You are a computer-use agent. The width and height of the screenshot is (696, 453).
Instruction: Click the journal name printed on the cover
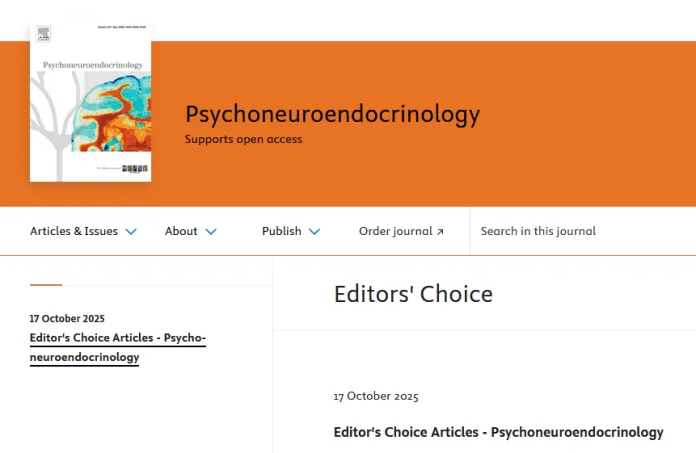93,65
